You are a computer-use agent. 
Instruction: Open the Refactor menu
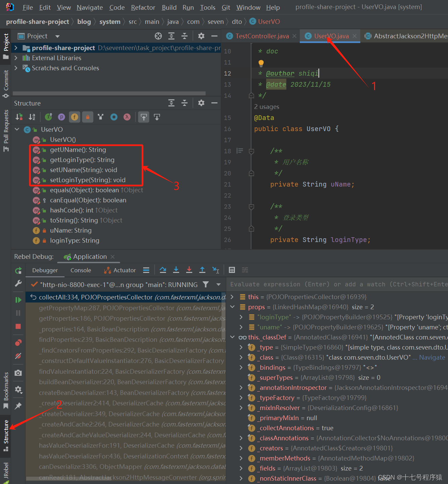pos(143,7)
